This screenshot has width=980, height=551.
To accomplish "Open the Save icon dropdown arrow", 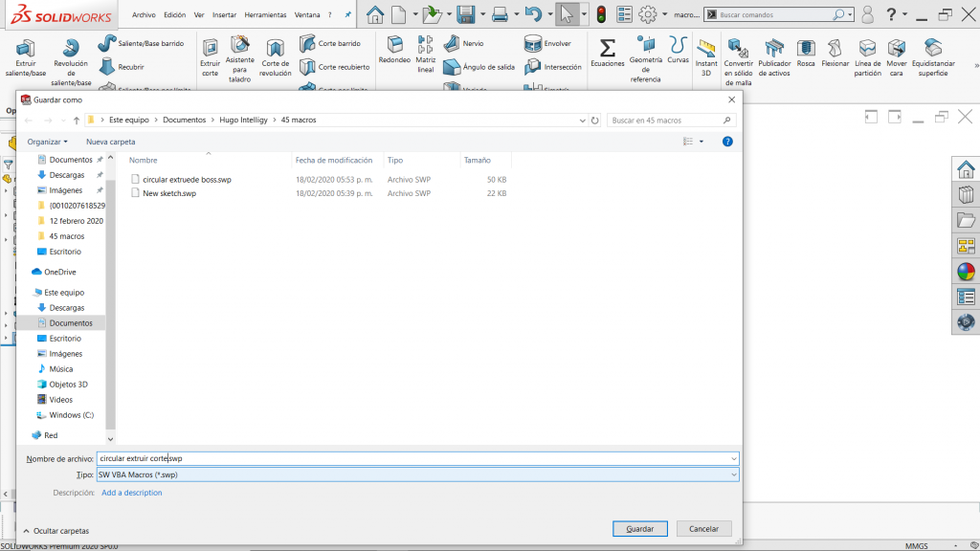I will pyautogui.click(x=482, y=13).
